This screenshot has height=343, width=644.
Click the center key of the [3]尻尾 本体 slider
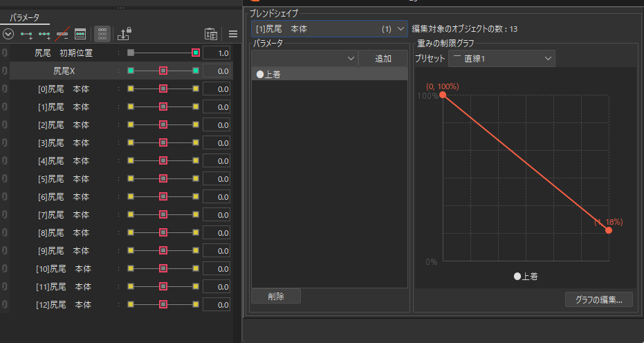pyautogui.click(x=163, y=142)
